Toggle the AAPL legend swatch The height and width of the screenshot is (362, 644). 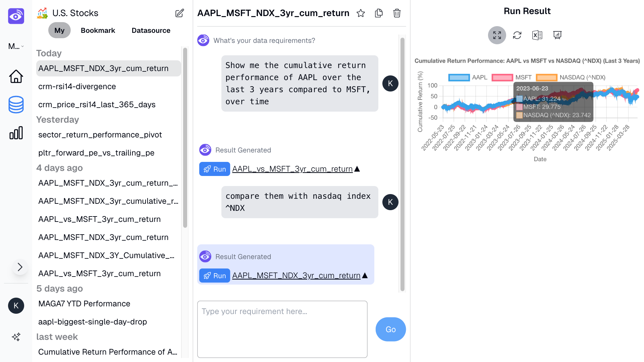click(x=459, y=77)
